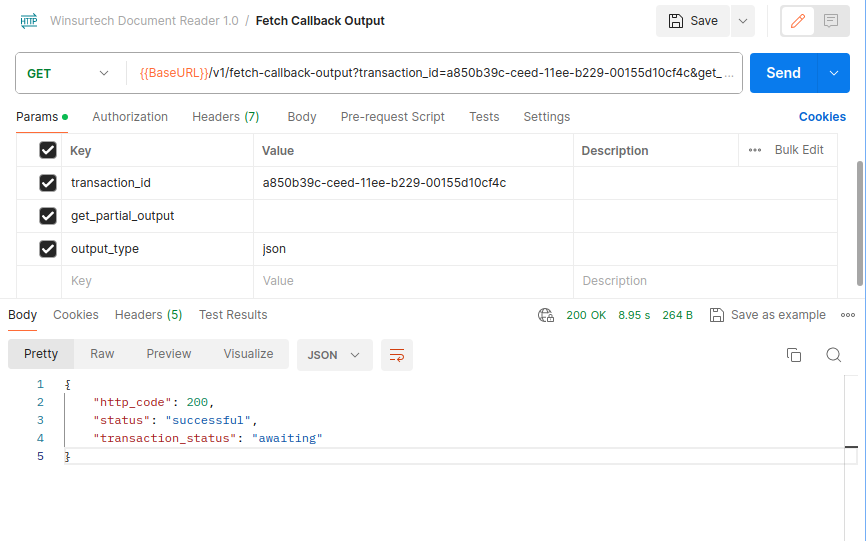Open Winsurtech Document Reader 1.0 breadcrumb
This screenshot has height=541, width=867.
pyautogui.click(x=144, y=21)
